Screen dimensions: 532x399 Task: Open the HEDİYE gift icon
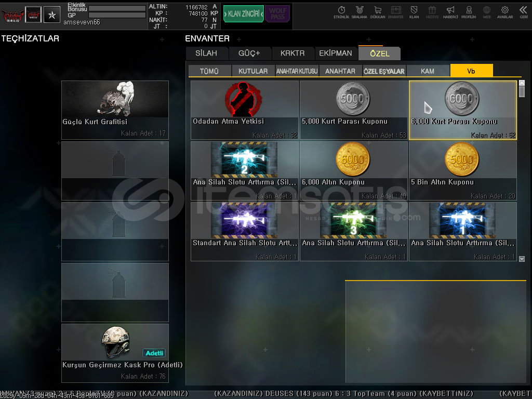click(432, 12)
